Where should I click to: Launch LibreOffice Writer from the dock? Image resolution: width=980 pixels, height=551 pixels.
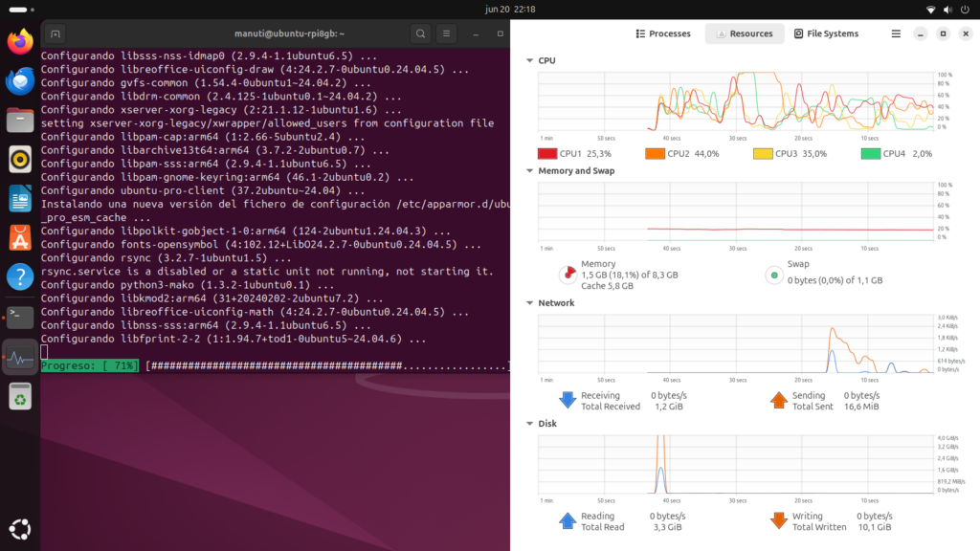(20, 199)
